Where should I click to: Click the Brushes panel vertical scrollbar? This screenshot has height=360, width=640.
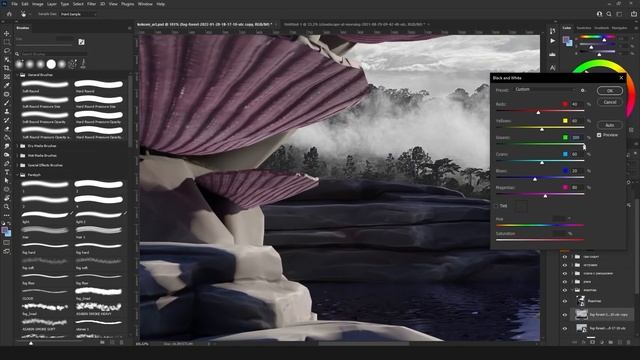click(131, 110)
